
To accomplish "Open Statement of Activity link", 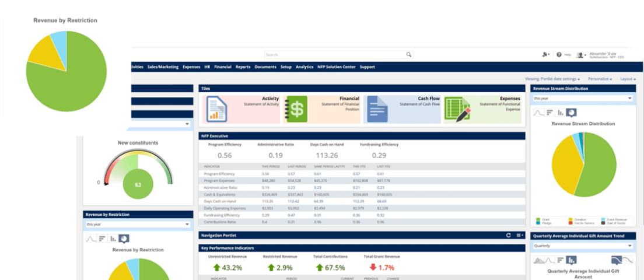I will click(261, 104).
